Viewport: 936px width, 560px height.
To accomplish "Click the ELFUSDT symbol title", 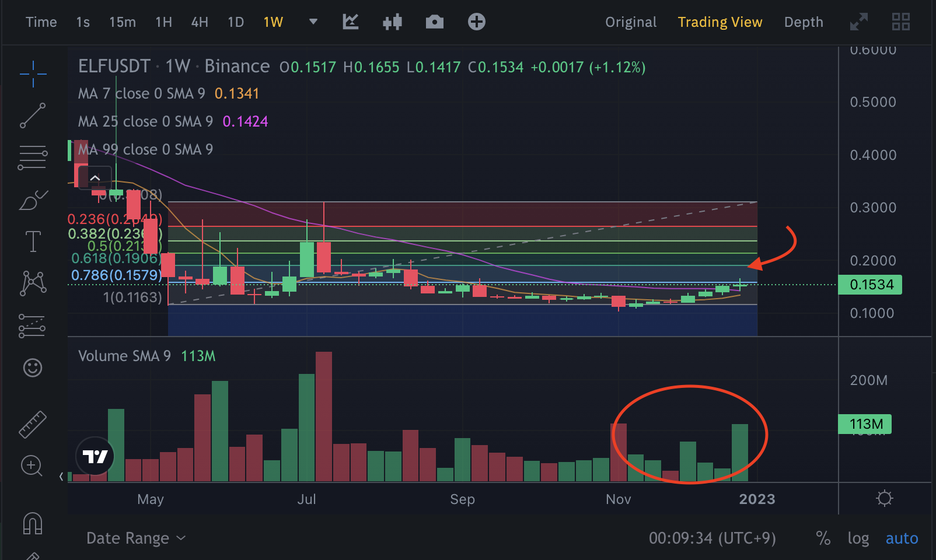I will coord(114,66).
